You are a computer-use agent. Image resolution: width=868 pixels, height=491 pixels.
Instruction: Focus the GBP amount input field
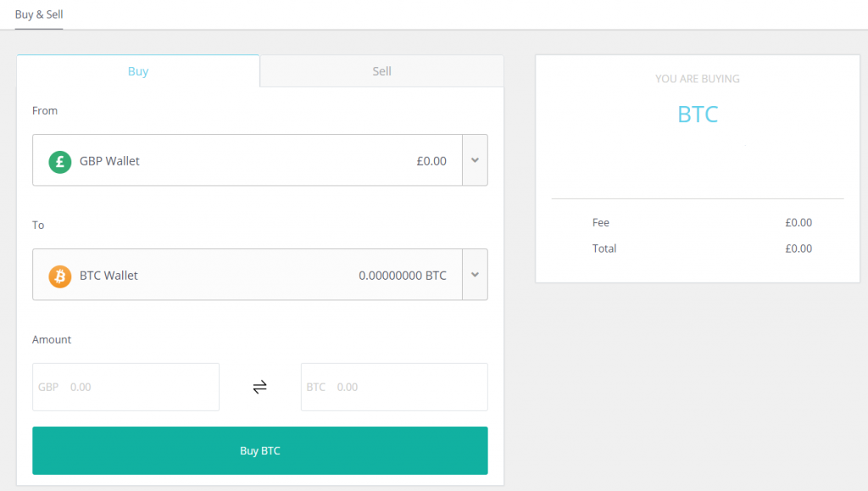(125, 387)
